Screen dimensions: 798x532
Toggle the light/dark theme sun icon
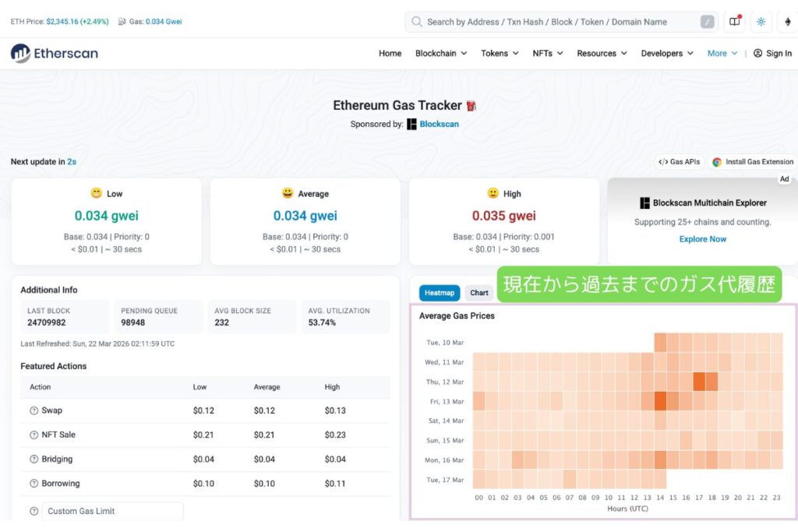pos(761,22)
